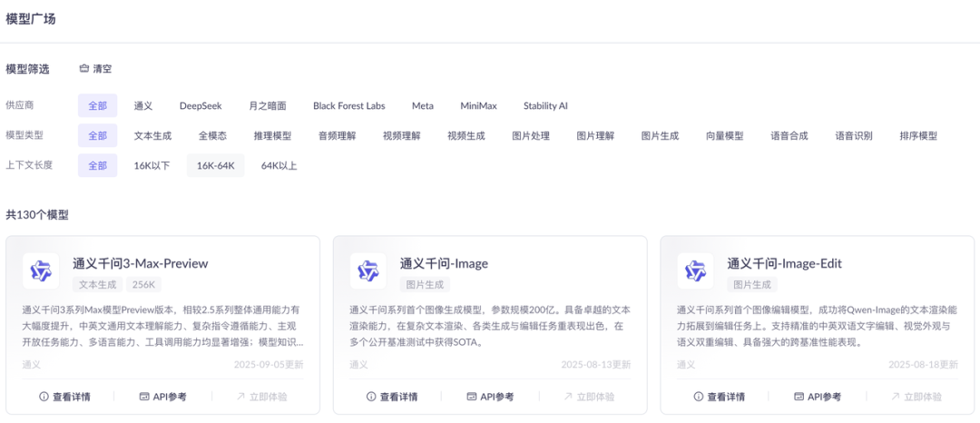Choose the Stability AI provider filter
The height and width of the screenshot is (423, 980).
(545, 105)
